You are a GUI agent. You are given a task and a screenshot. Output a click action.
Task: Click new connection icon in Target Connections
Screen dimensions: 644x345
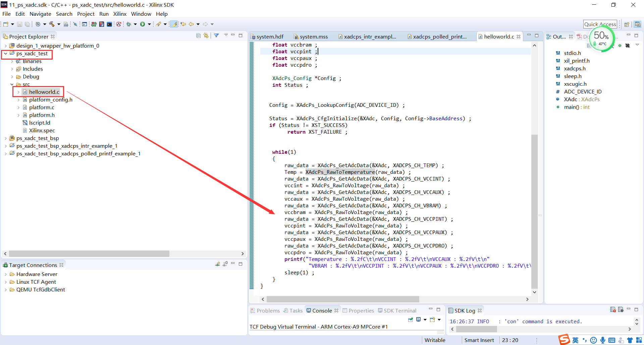click(218, 264)
